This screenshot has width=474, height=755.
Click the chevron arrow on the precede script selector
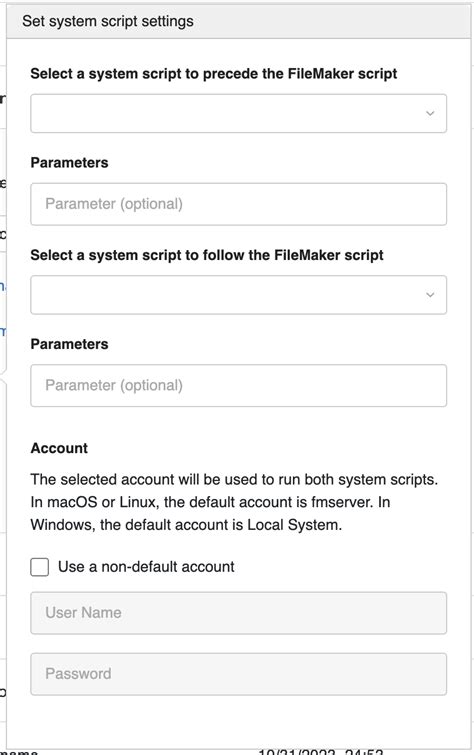pyautogui.click(x=430, y=114)
